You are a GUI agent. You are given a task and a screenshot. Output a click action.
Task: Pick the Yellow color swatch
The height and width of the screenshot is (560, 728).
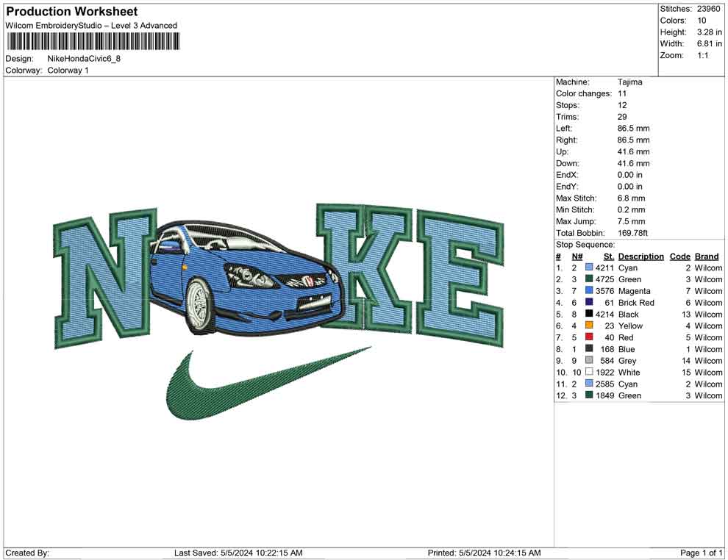pos(588,326)
